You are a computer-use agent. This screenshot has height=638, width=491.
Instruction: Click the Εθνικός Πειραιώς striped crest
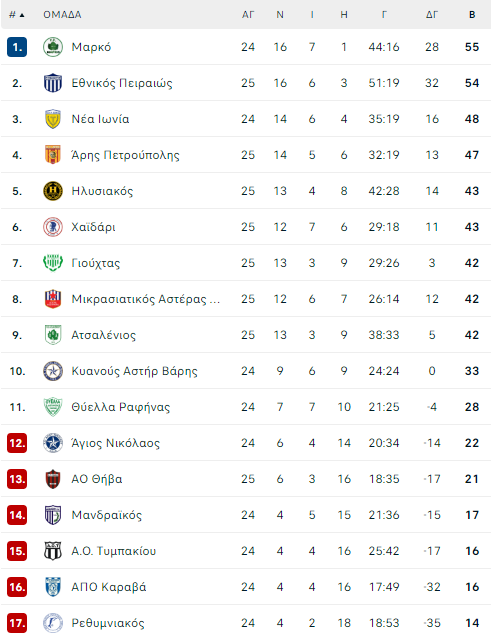coord(53,83)
